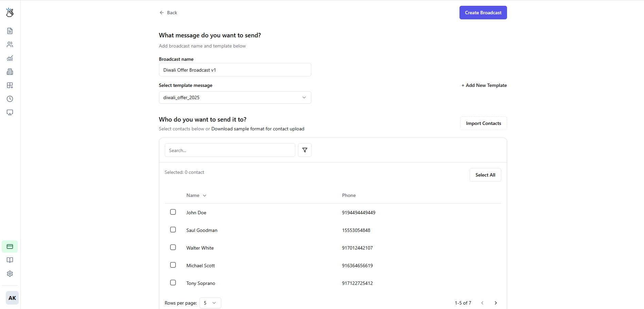This screenshot has height=309, width=644.
Task: Click the Back navigation link
Action: (x=169, y=13)
